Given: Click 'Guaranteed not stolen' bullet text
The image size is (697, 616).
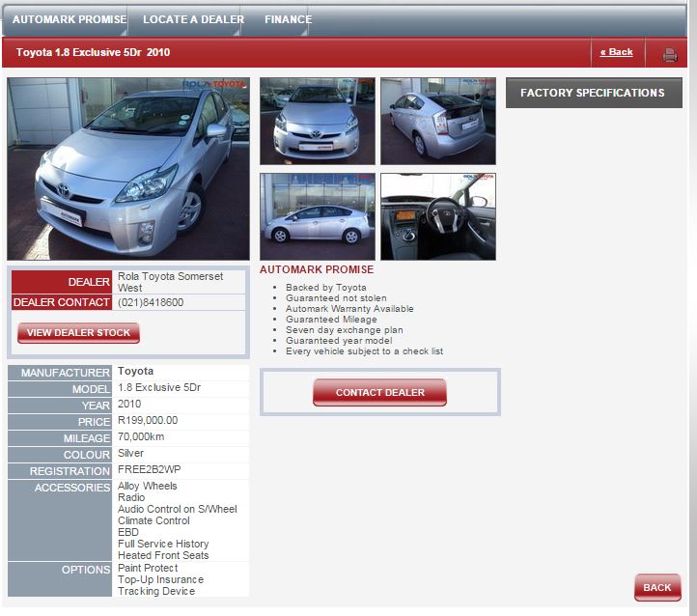Looking at the screenshot, I should (336, 298).
